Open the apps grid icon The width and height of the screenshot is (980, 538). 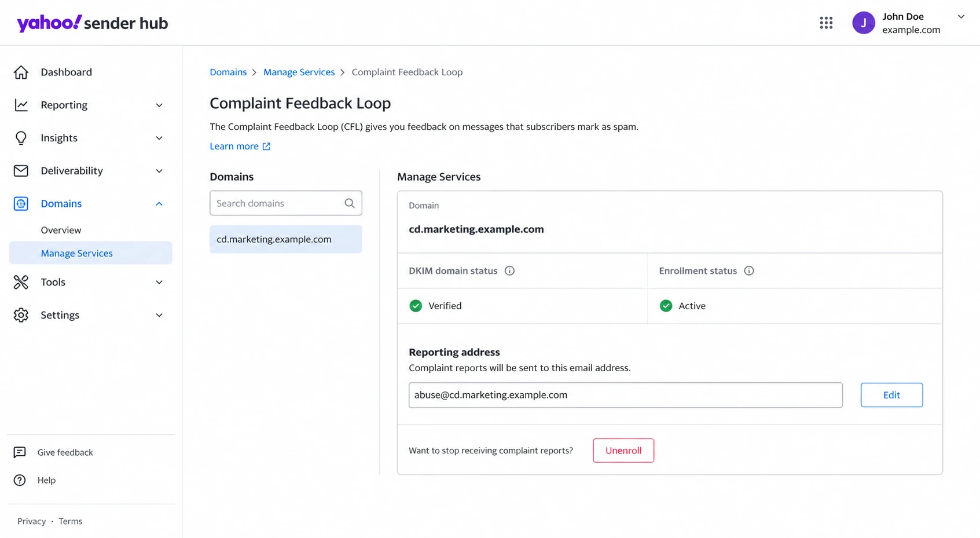pos(826,23)
